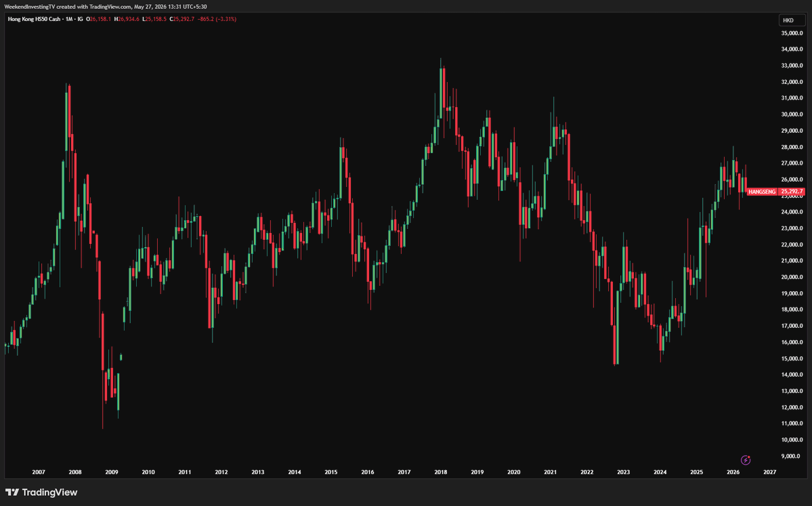Click the 2015 label on time axis
Viewport: 812px width, 506px height.
pyautogui.click(x=331, y=472)
